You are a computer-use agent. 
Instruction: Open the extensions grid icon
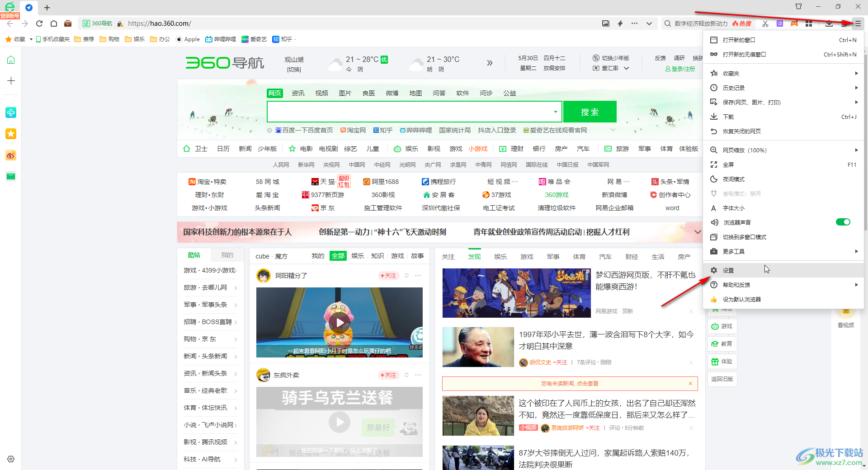[809, 23]
